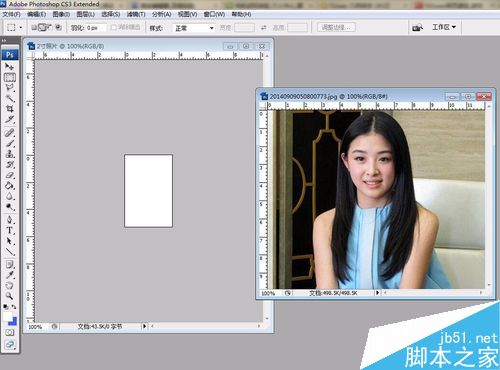Select the Hand tool
Image resolution: width=500 pixels, height=370 pixels.
[x=9, y=285]
